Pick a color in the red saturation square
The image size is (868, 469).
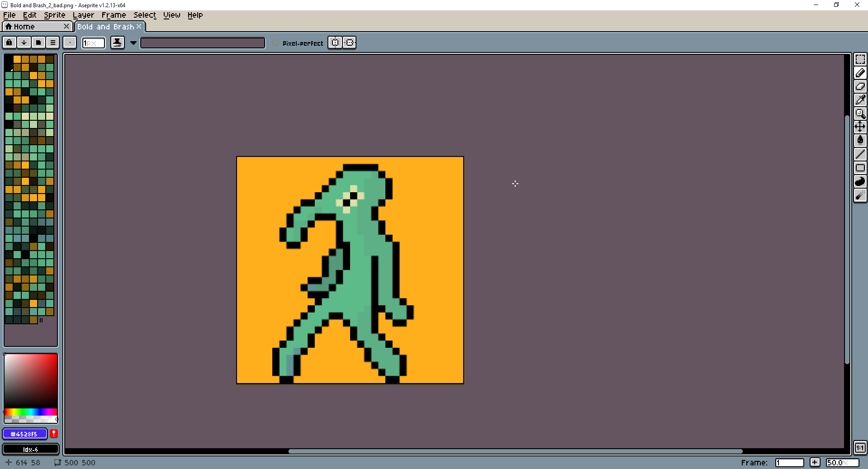click(31, 381)
